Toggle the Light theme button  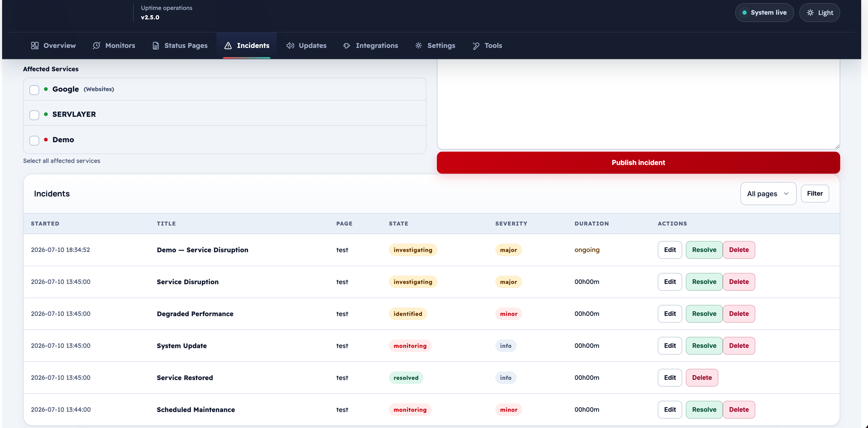pyautogui.click(x=820, y=13)
